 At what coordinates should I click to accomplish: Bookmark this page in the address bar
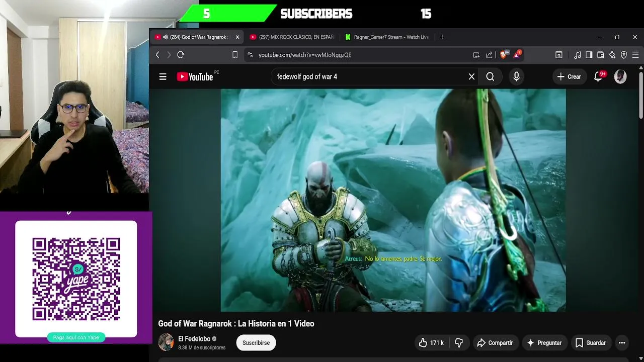(x=235, y=55)
